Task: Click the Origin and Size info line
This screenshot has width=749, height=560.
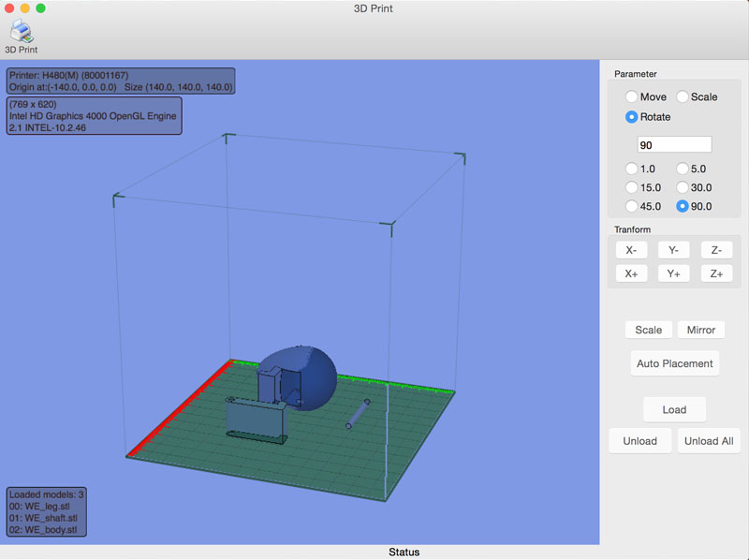Action: point(121,87)
